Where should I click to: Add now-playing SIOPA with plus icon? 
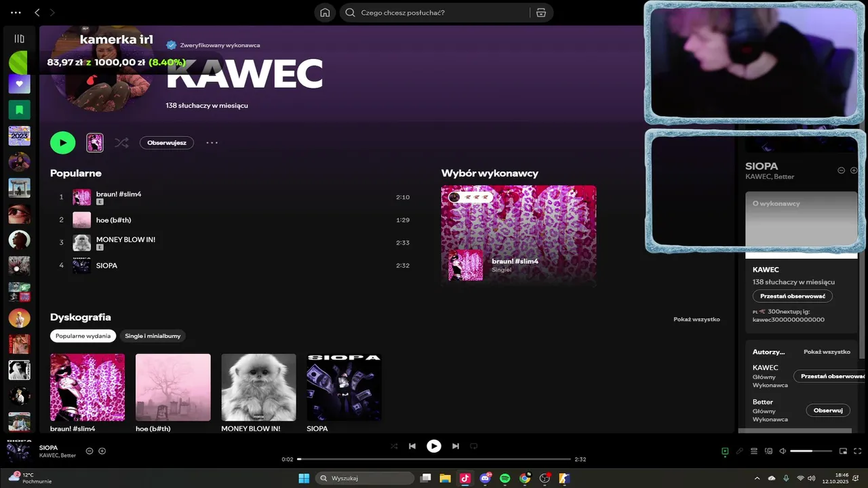click(102, 451)
